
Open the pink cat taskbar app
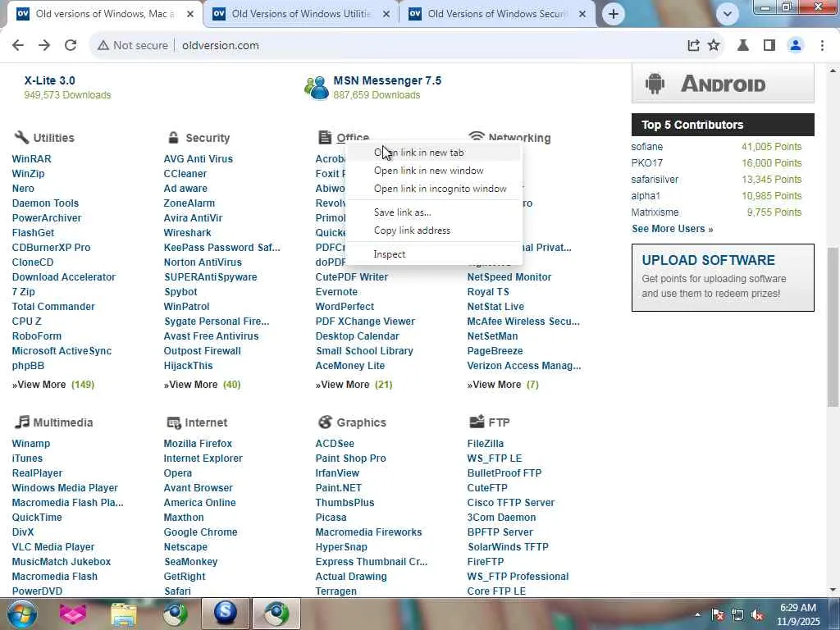click(72, 614)
